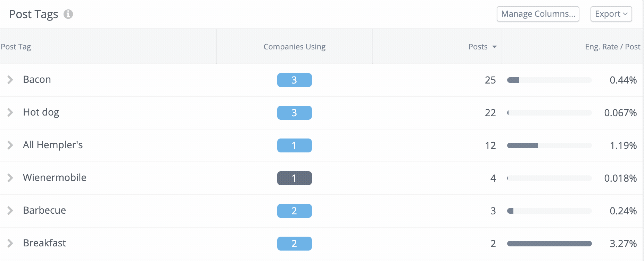Sort by the Posts column arrow

coord(495,47)
